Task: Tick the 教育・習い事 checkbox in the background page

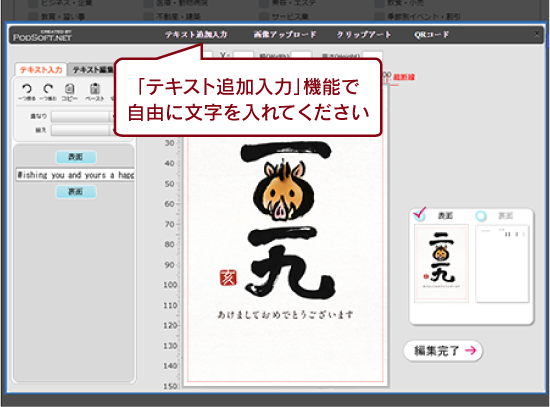Action: tap(33, 16)
